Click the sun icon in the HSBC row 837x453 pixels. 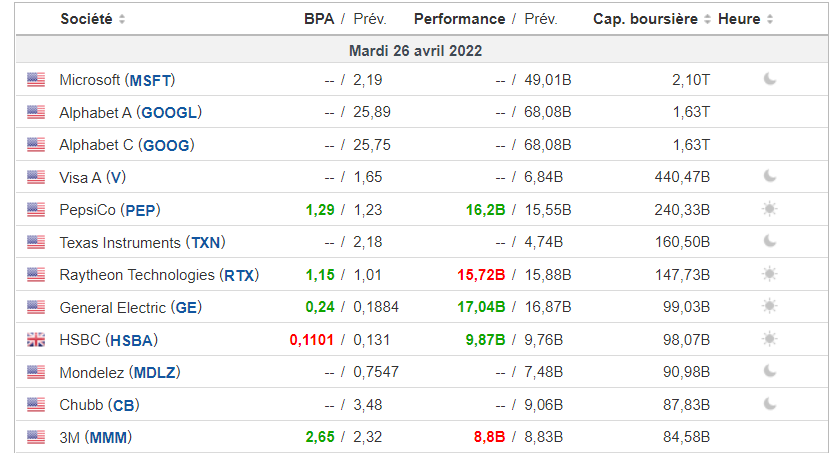tap(770, 339)
